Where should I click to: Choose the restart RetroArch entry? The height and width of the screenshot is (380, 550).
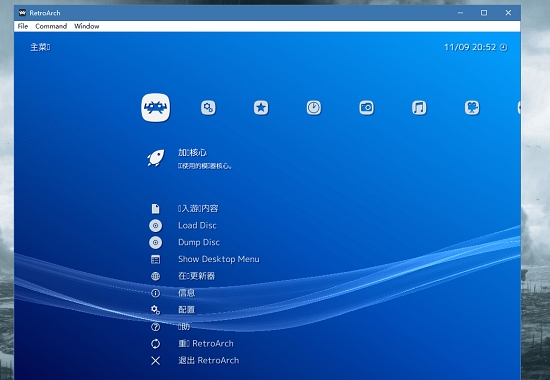pyautogui.click(x=206, y=344)
